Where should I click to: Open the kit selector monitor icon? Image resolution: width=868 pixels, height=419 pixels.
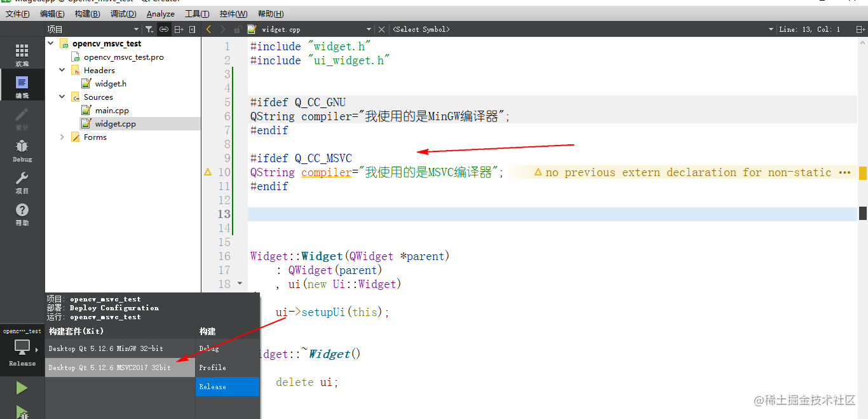point(22,347)
